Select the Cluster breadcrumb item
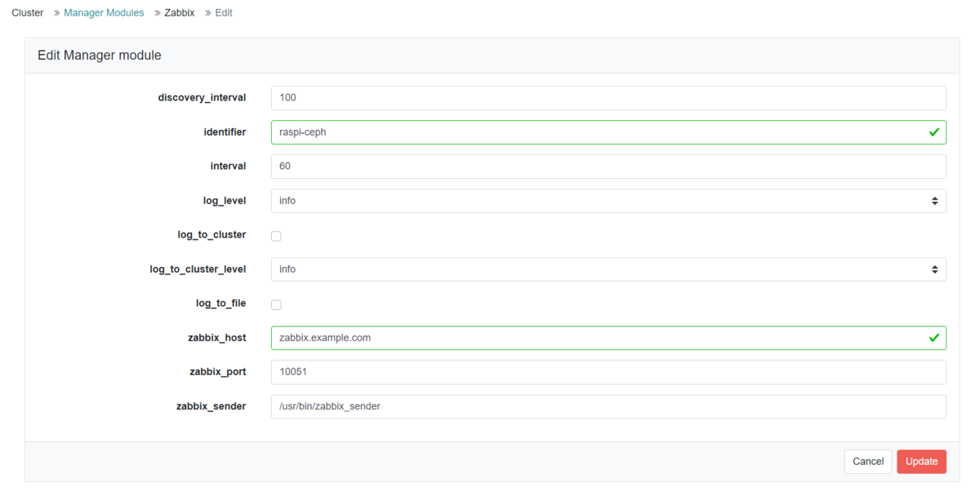 [28, 13]
